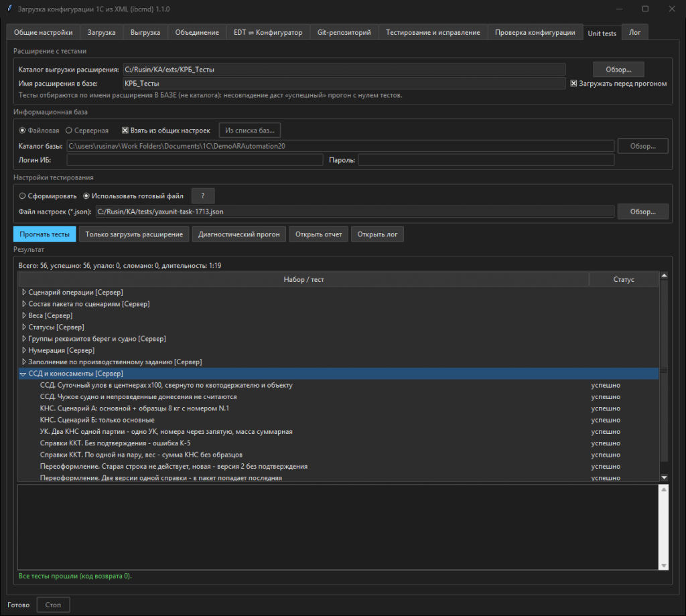The image size is (686, 616).
Task: Toggle the Взять из общих настроек checkbox
Action: [x=125, y=131]
